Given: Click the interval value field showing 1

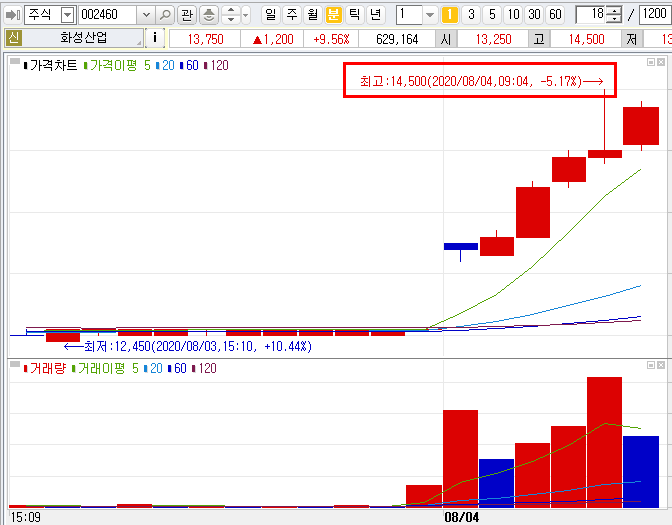Looking at the screenshot, I should [x=409, y=15].
